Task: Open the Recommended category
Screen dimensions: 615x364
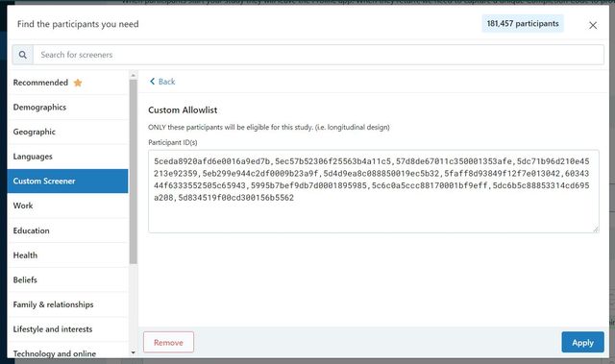Action: (x=67, y=83)
